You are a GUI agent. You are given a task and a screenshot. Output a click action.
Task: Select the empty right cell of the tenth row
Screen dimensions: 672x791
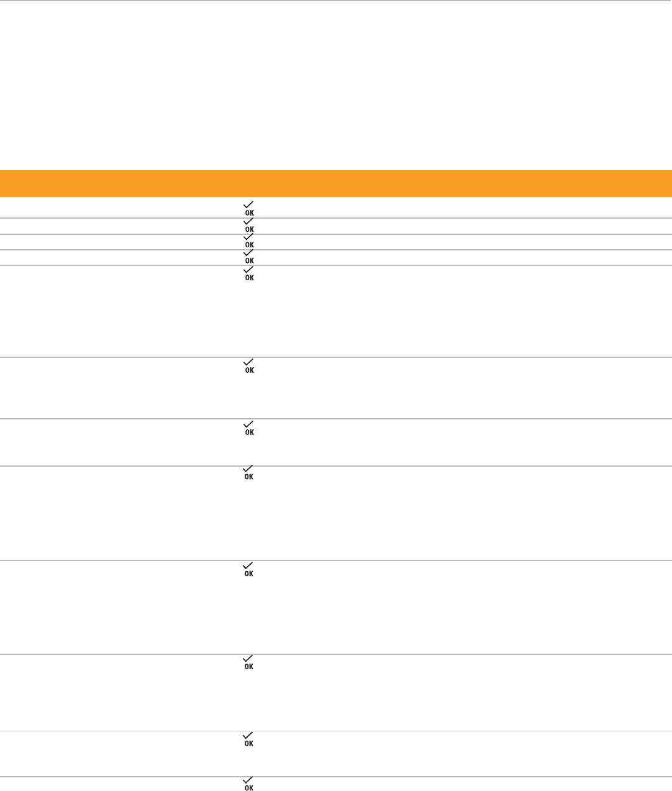[x=460, y=692]
